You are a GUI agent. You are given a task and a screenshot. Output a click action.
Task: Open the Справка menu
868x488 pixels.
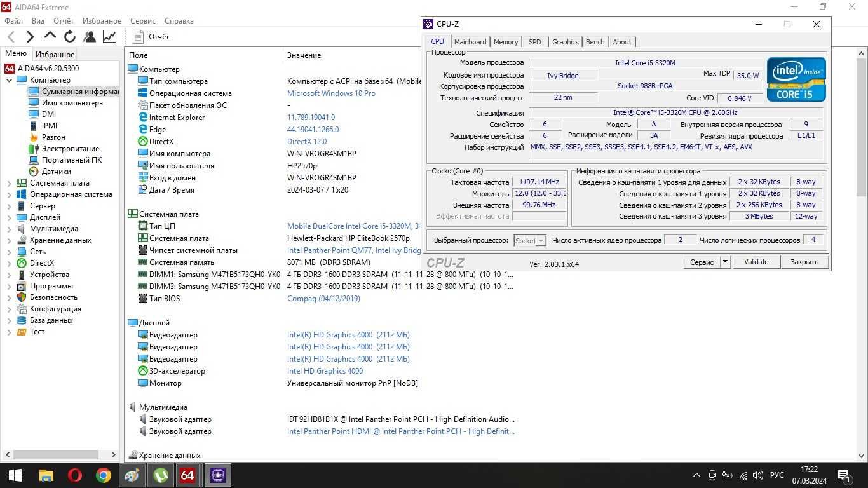[x=179, y=21]
